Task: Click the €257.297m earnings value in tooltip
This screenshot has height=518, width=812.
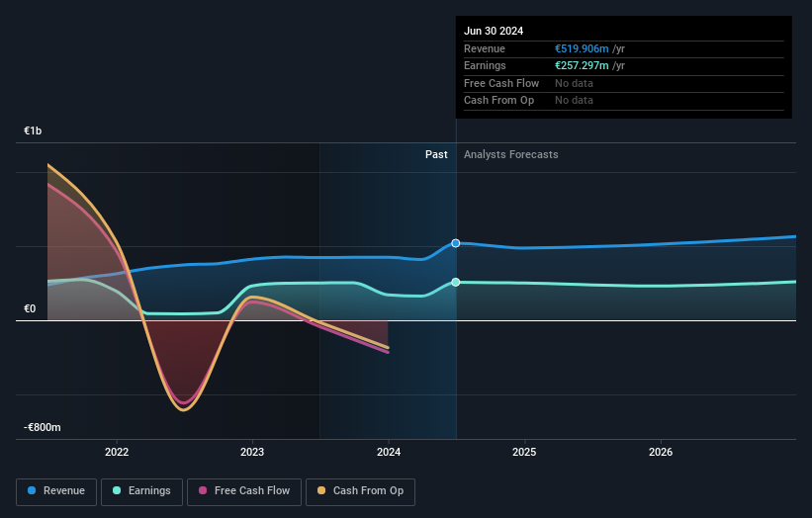Action: coord(582,65)
